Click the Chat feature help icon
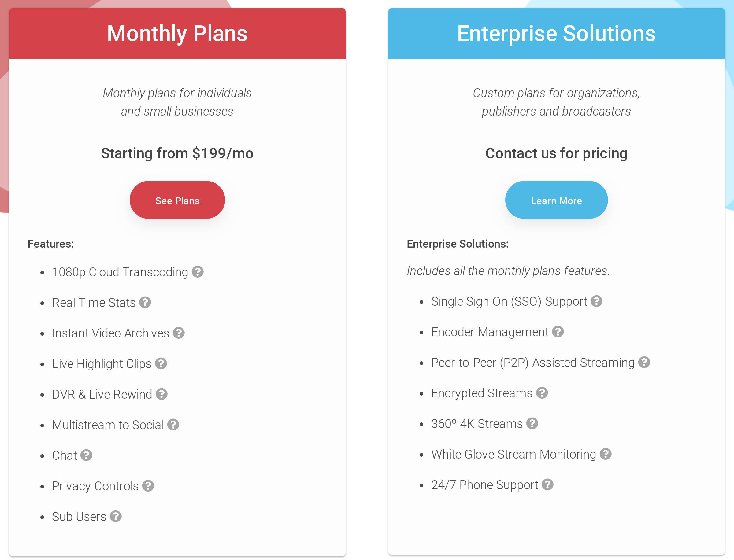This screenshot has width=734, height=560. (x=86, y=455)
